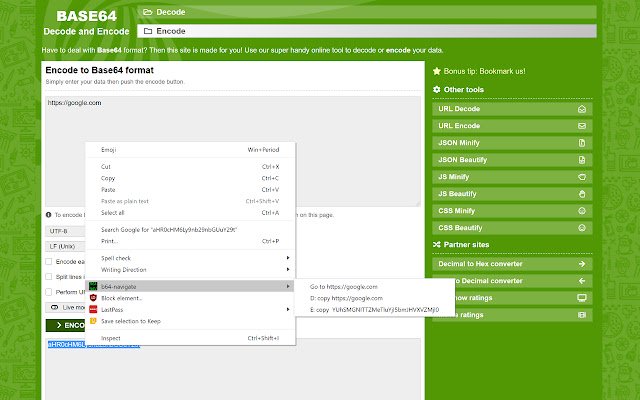
Task: Click the Partner sites shuffle icon
Action: [437, 244]
